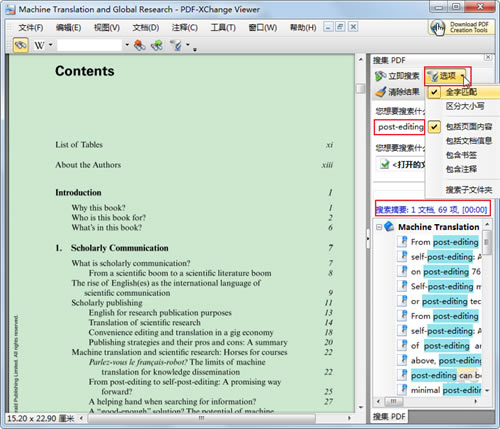The image size is (500, 429).
Task: Click the inner document minimize button
Action: coord(328,27)
